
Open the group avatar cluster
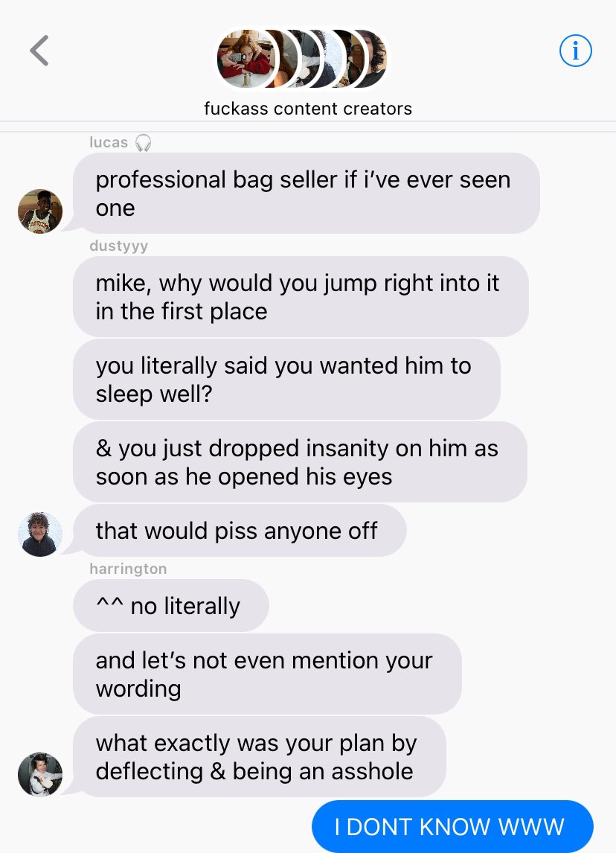coord(302,59)
